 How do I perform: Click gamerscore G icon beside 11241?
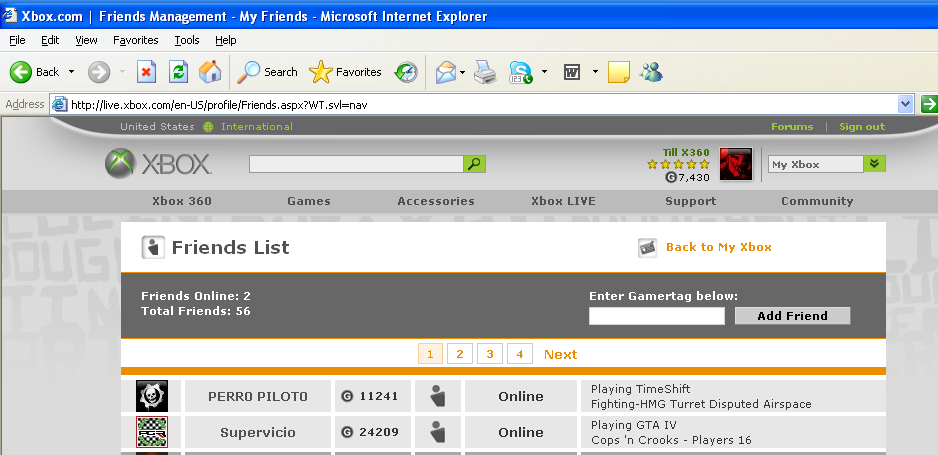tap(347, 396)
